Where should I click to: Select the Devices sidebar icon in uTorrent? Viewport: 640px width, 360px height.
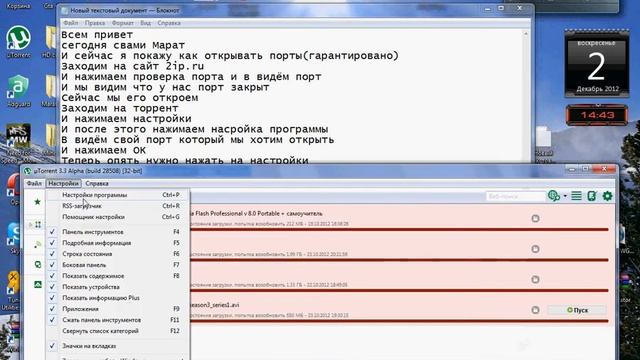pos(38,264)
